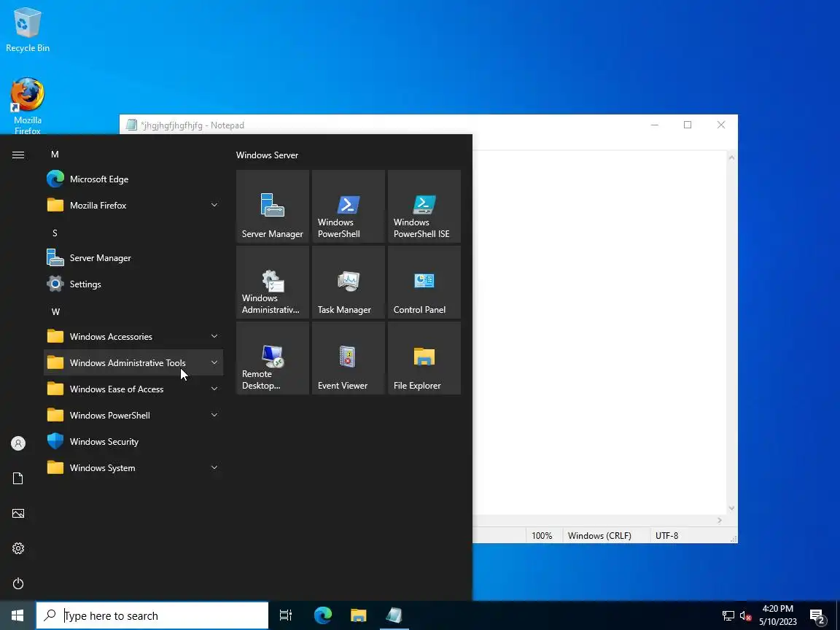Click the letter S group header

coord(55,233)
